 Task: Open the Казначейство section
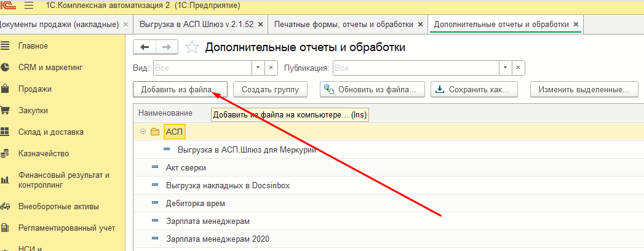click(44, 154)
